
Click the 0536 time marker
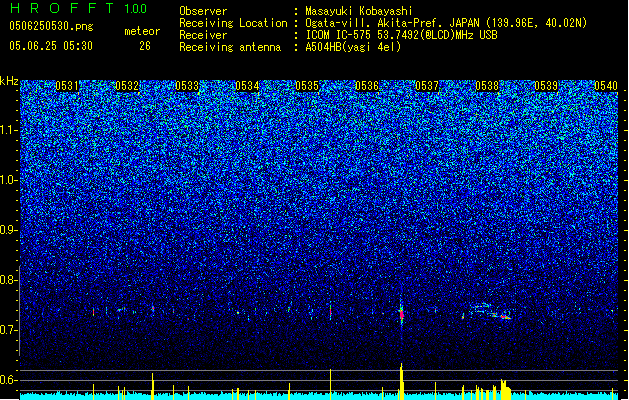[367, 86]
